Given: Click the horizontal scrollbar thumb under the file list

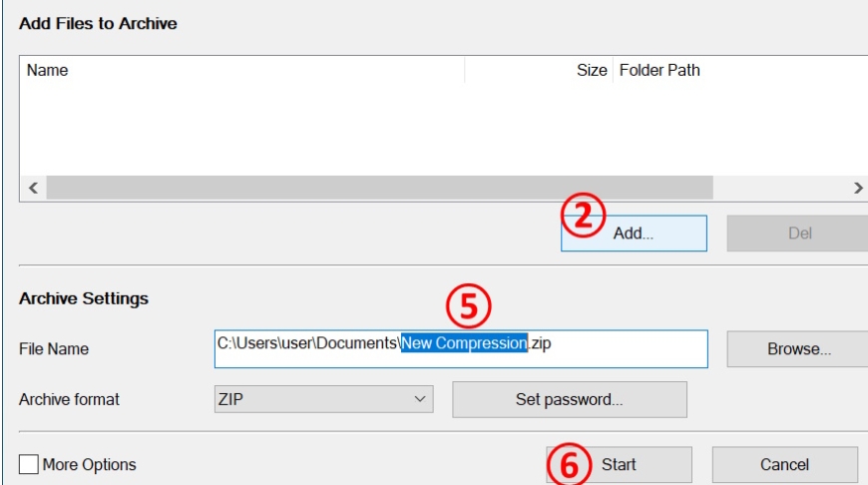Looking at the screenshot, I should click(x=380, y=188).
